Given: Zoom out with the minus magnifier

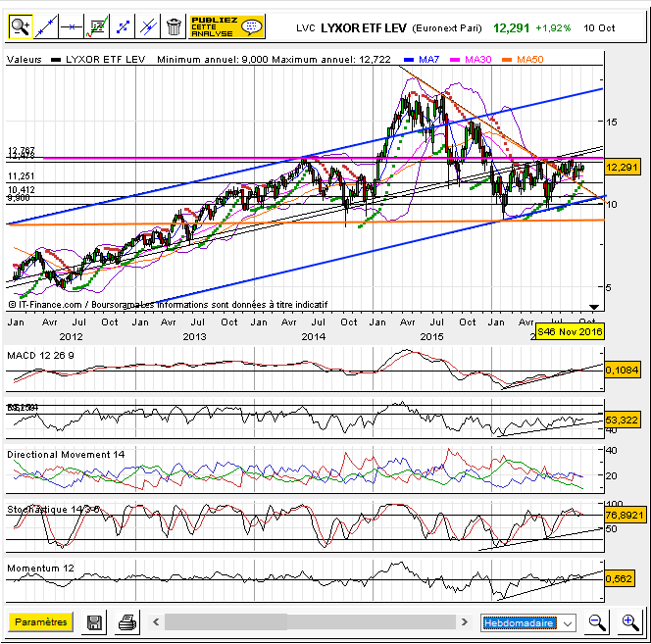Looking at the screenshot, I should 597,622.
